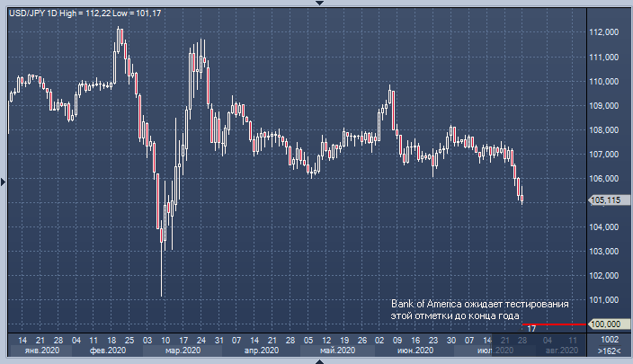Click the июн.2020 month label
Image resolution: width=633 pixels, height=364 pixels.
pos(411,351)
